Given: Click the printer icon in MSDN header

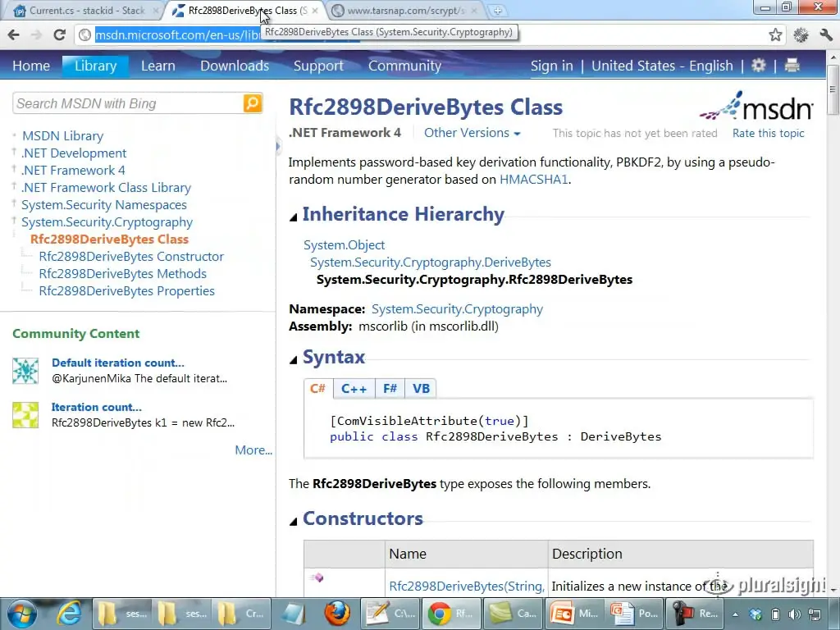Looking at the screenshot, I should tap(792, 66).
